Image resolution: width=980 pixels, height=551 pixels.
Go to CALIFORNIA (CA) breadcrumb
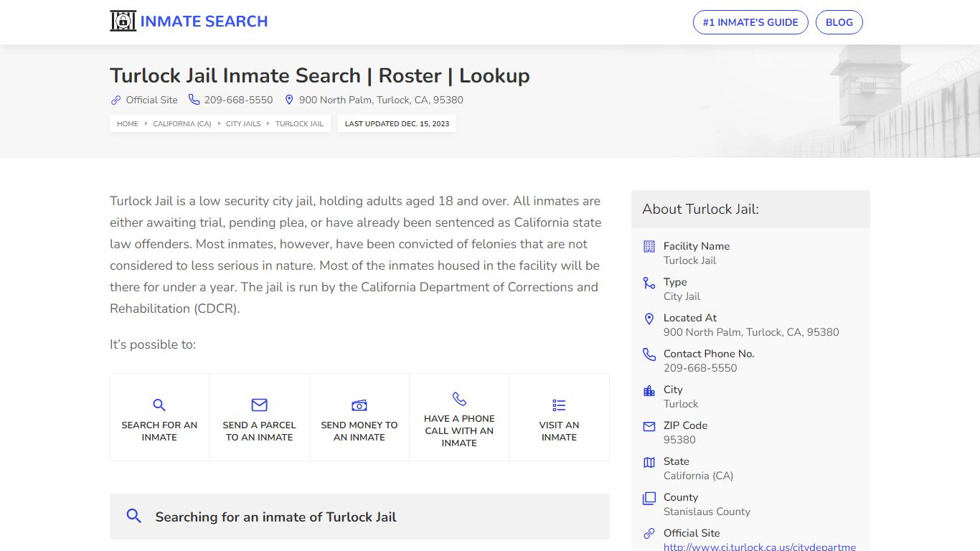coord(182,123)
